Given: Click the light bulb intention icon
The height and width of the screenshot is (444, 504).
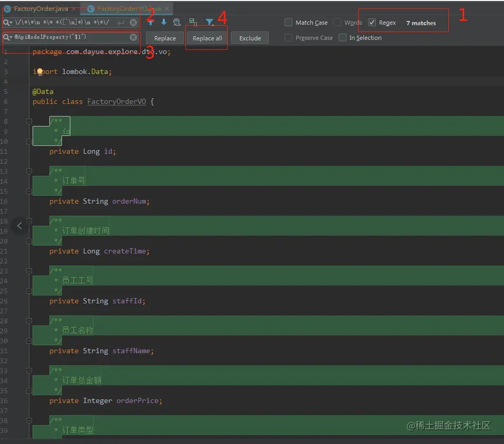Looking at the screenshot, I should pyautogui.click(x=39, y=72).
